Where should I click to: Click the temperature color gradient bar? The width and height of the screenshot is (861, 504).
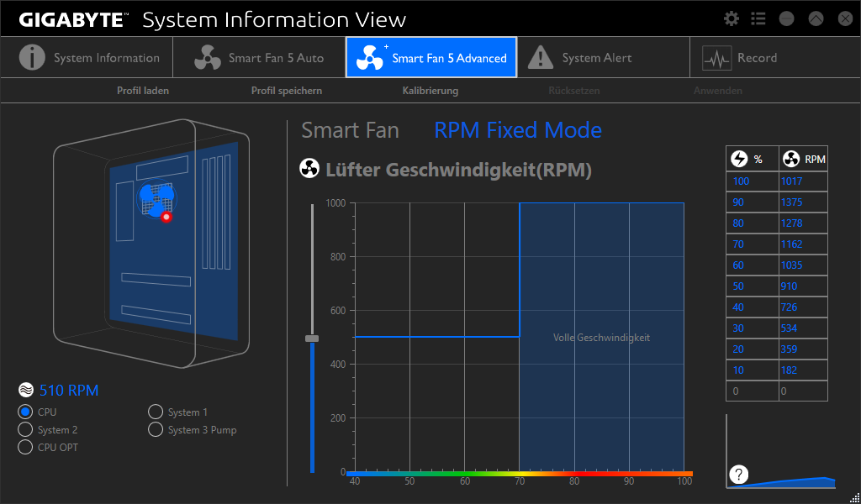[520, 474]
